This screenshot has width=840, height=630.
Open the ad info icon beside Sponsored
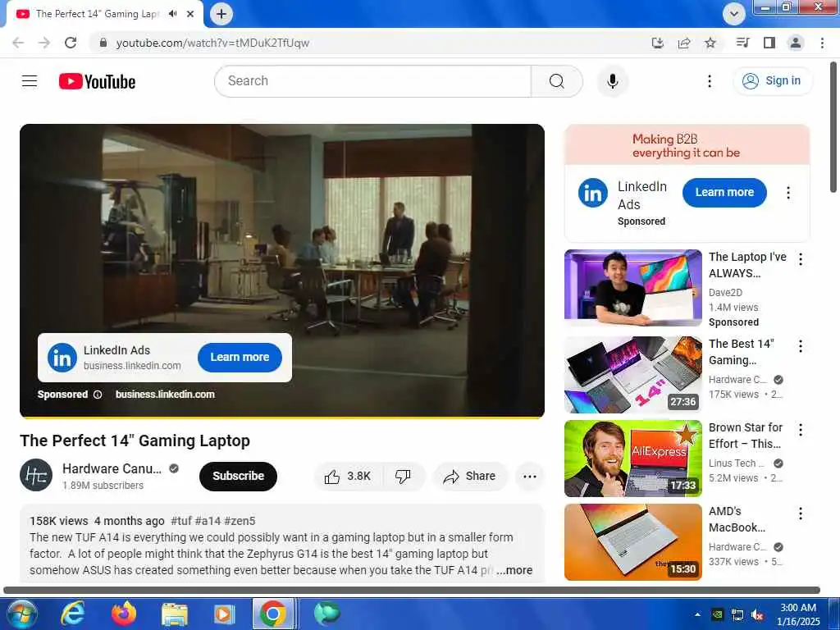click(98, 395)
